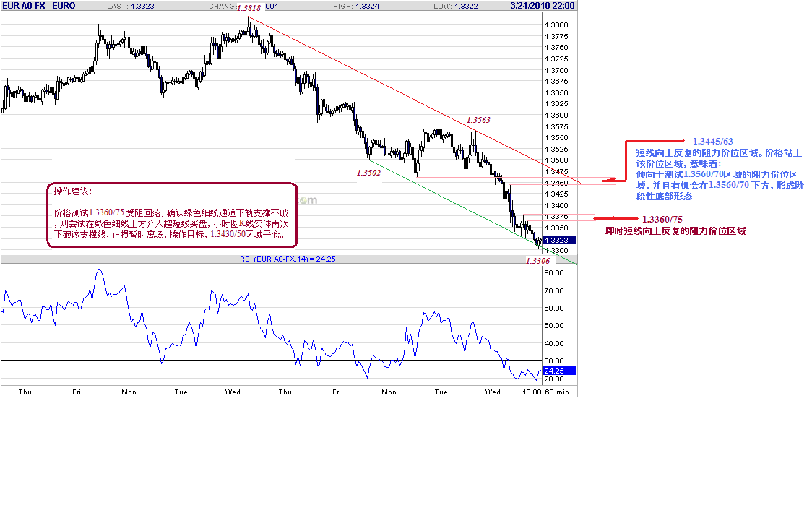Click the red 1.3360/75 resistance label
Viewport: 812px width, 526px height.
pyautogui.click(x=662, y=220)
